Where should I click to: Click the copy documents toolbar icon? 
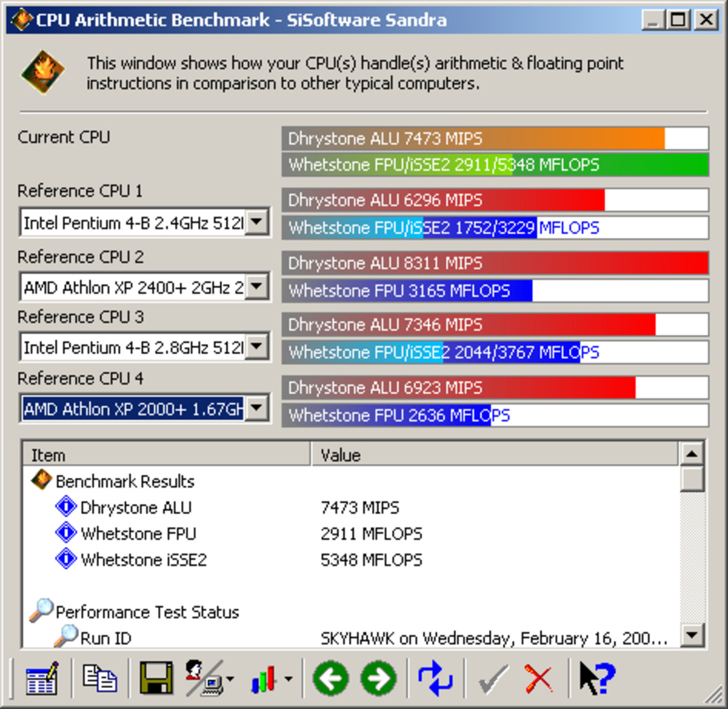[100, 679]
